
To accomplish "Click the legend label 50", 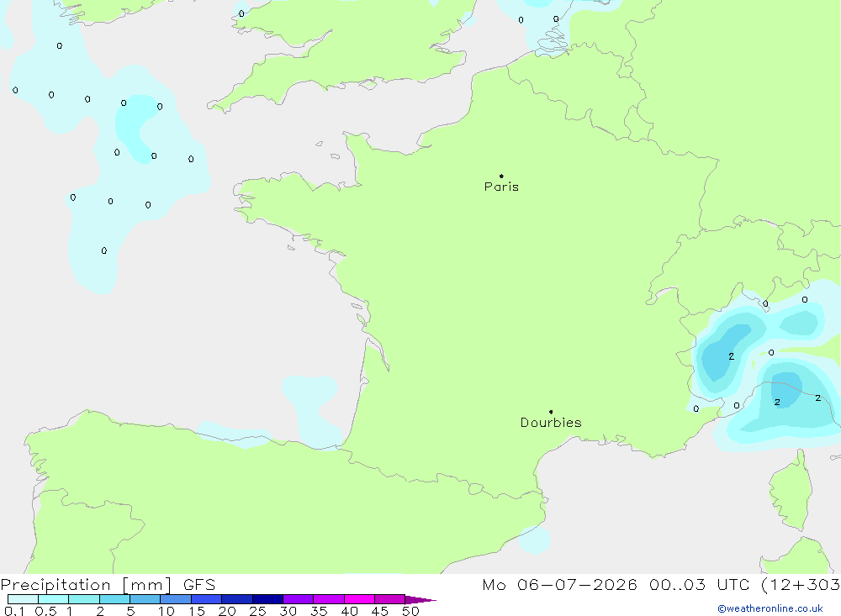I will coord(410,611).
